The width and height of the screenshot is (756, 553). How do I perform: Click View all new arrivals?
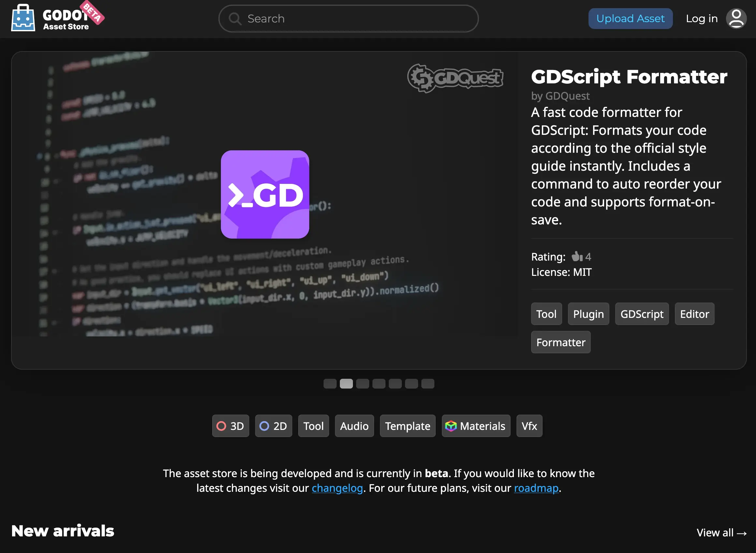(721, 532)
